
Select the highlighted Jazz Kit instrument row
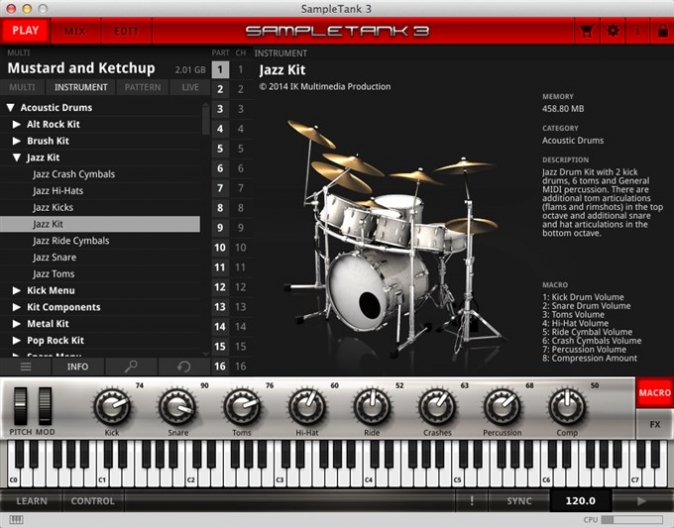tap(100, 224)
